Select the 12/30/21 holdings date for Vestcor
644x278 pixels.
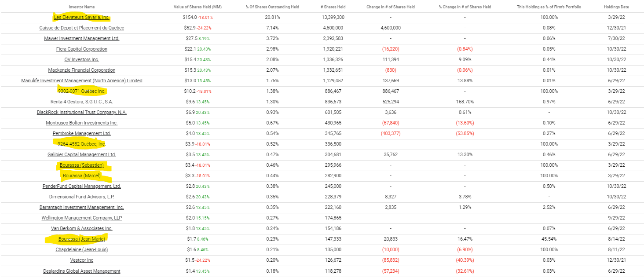point(616,260)
